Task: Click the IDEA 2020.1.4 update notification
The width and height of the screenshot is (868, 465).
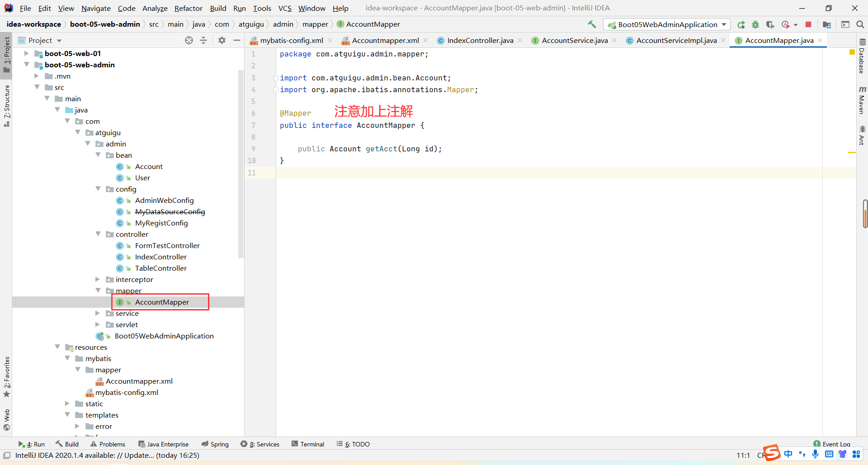Action: [x=107, y=455]
